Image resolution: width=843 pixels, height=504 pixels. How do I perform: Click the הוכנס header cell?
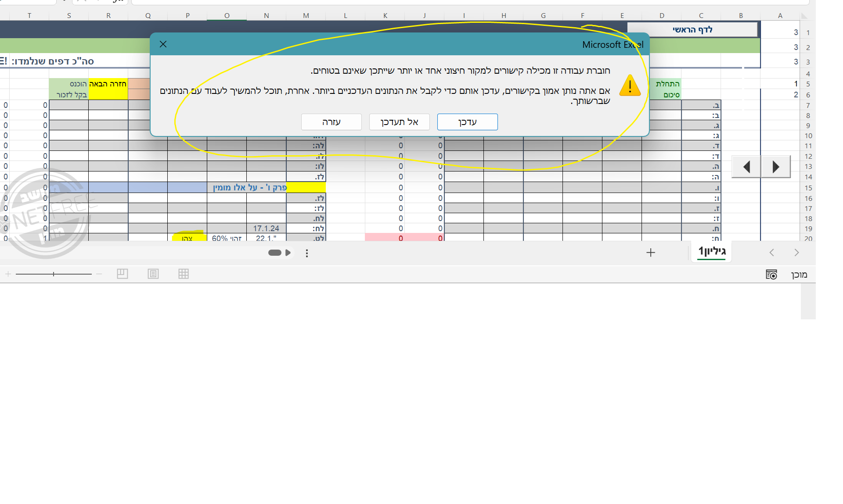click(x=69, y=84)
